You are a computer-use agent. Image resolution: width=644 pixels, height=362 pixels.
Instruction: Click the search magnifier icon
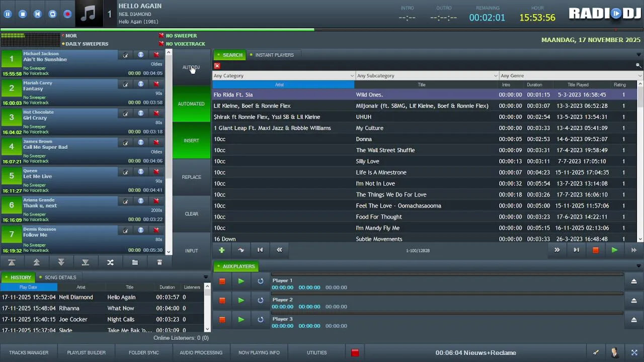pos(638,65)
